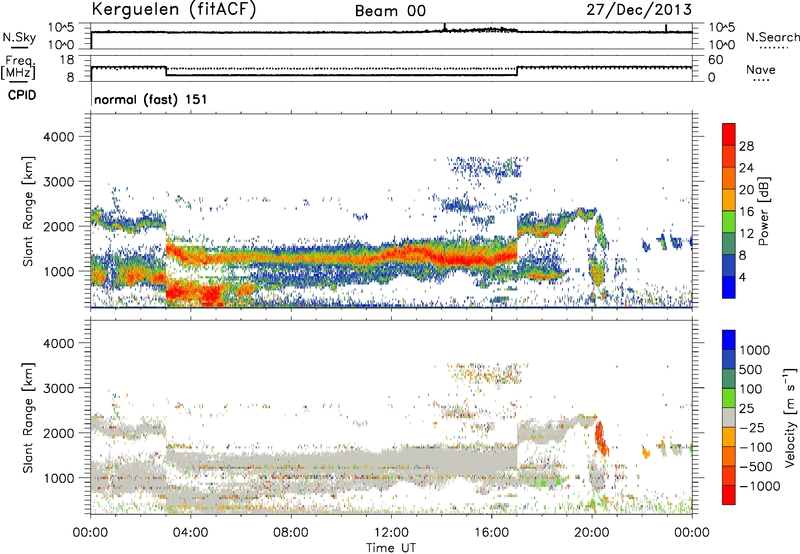Click the 3000 tick on velocity panel axis

[59, 388]
